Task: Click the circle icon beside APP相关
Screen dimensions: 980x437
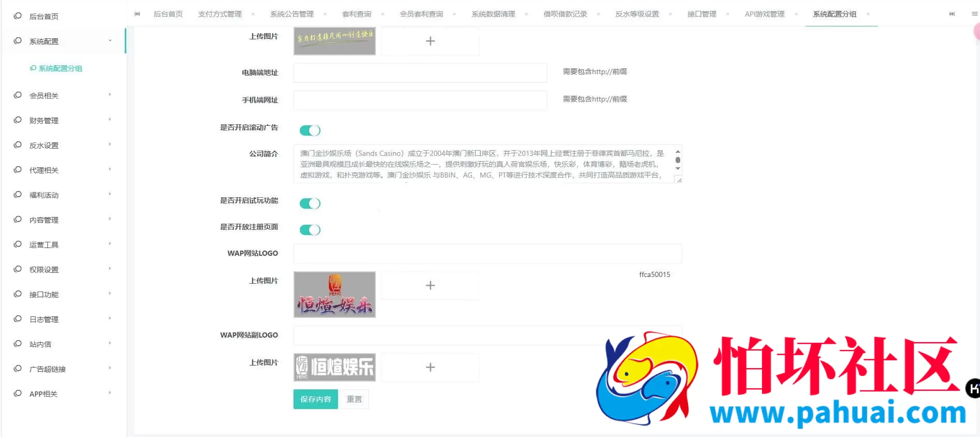Action: [x=18, y=394]
